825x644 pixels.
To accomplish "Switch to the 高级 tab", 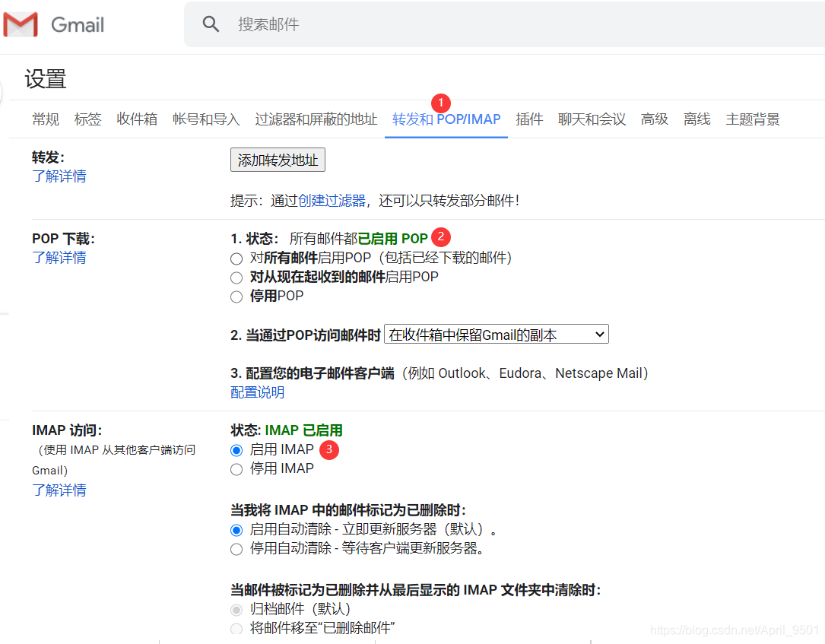I will 654,119.
